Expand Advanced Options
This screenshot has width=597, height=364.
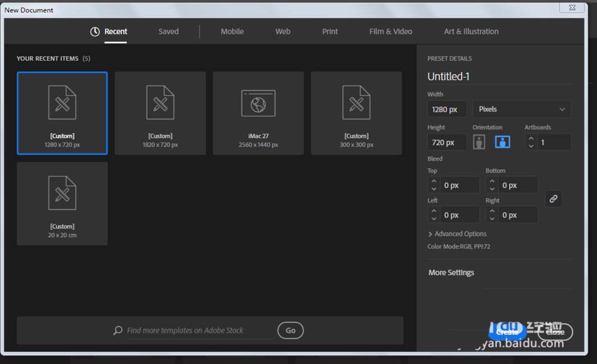pos(457,234)
